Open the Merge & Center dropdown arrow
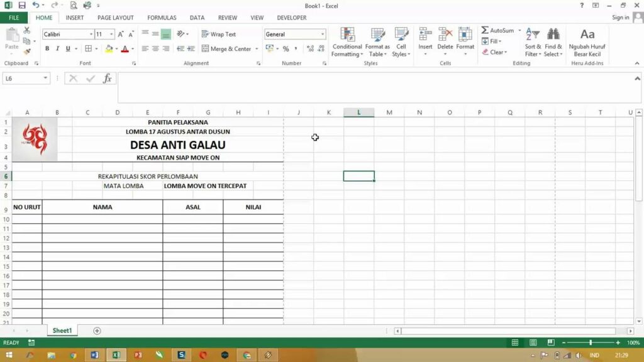Screen dimensions: 644x362 click(257, 48)
